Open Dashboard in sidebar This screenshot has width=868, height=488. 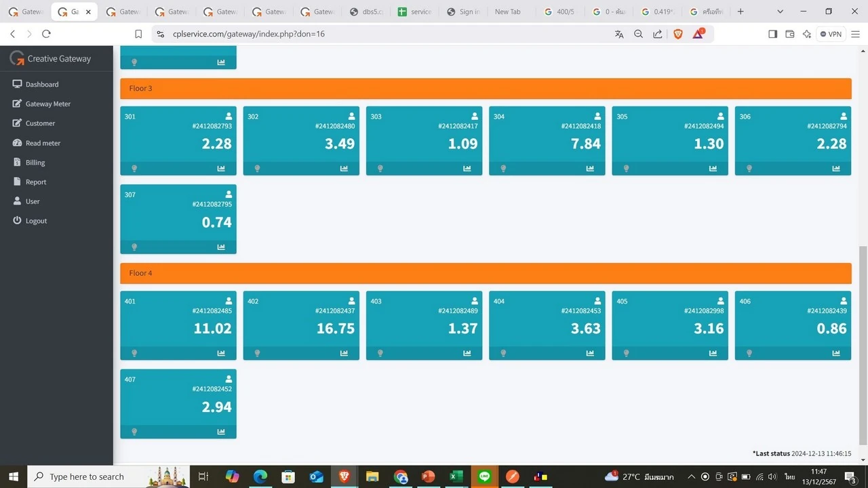point(42,84)
